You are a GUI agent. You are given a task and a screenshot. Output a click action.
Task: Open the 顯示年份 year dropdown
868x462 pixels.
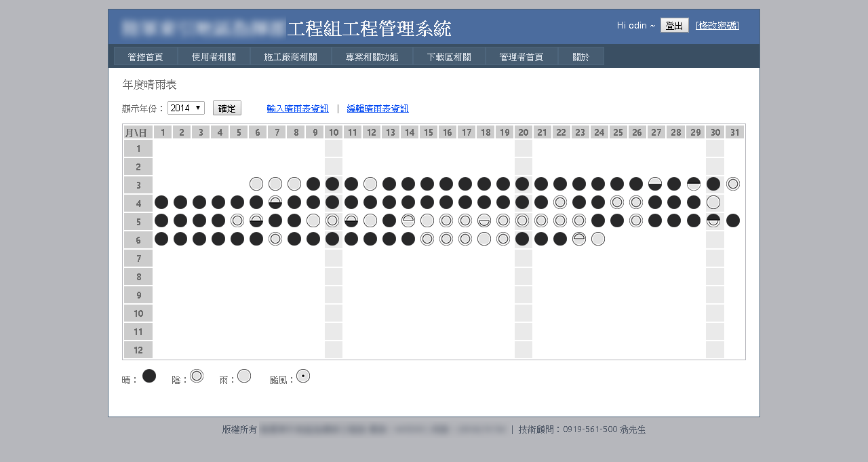(186, 109)
